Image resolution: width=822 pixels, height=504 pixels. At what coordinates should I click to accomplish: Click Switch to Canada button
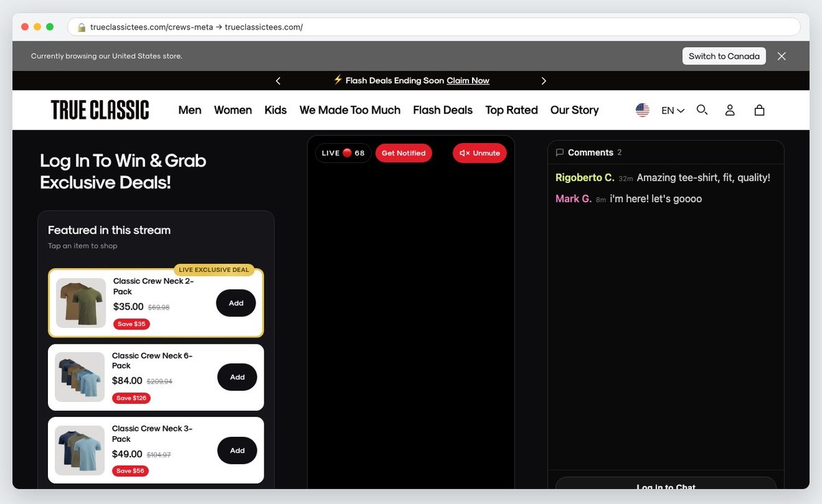724,56
